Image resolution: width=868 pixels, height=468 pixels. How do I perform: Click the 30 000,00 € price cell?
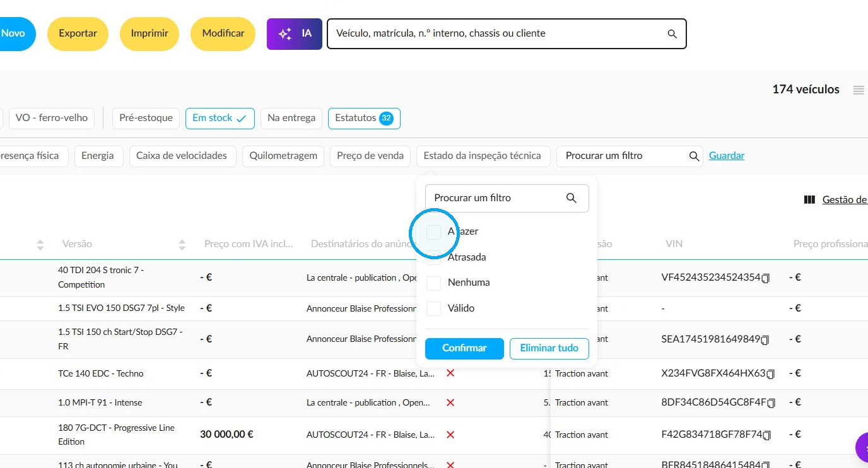[x=226, y=435]
